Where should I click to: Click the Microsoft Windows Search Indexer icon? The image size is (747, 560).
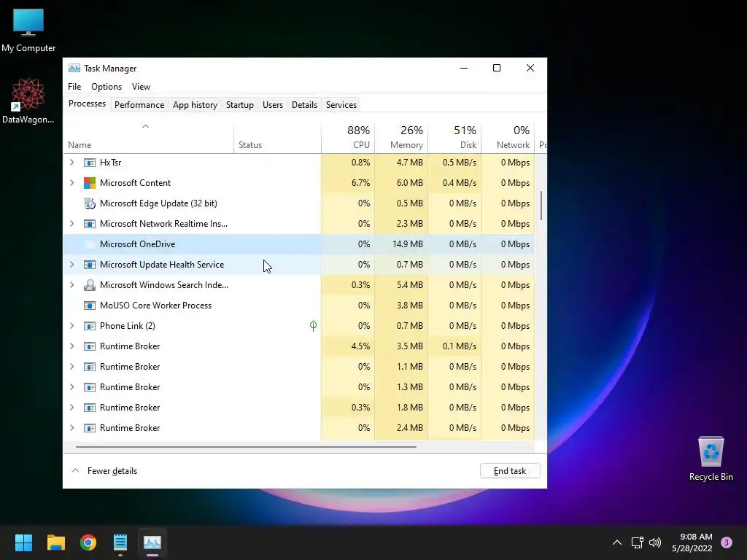[x=90, y=285]
